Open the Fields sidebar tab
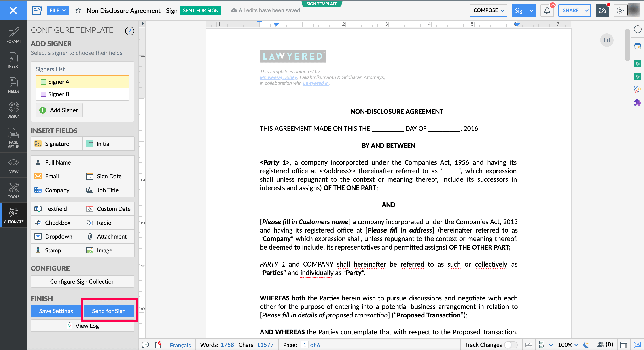Image resolution: width=644 pixels, height=350 pixels. click(13, 85)
